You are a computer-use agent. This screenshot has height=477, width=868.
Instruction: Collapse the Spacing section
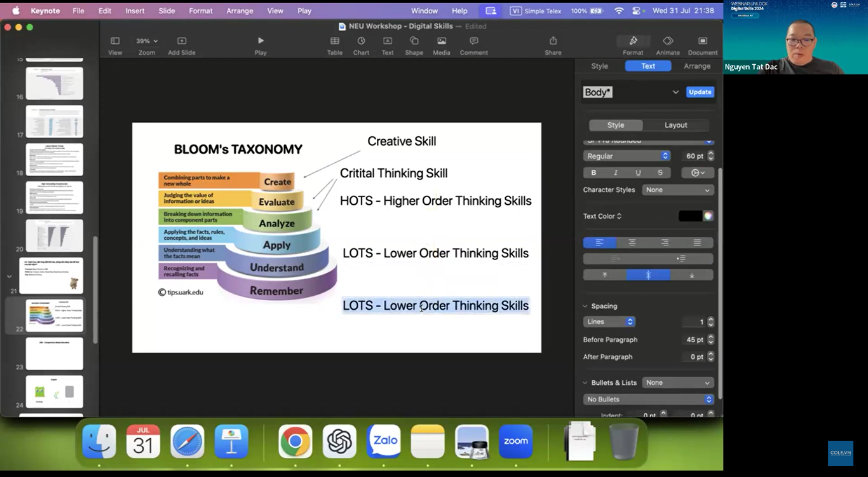click(585, 306)
